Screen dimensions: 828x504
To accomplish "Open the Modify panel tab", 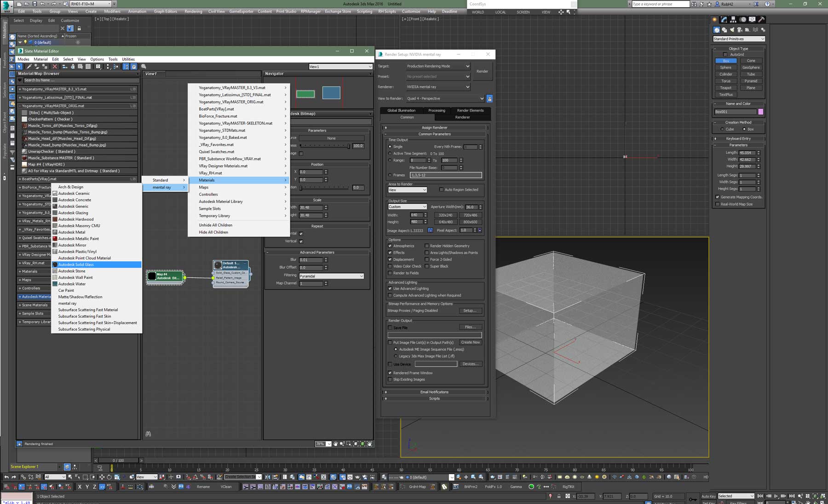I will (x=724, y=20).
